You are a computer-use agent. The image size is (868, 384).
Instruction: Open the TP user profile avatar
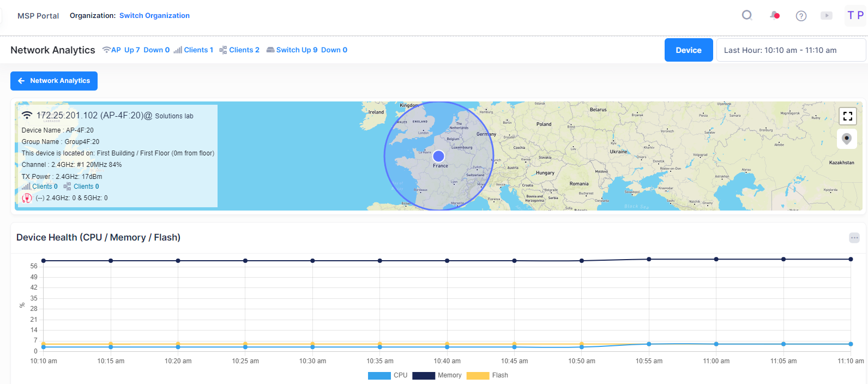pyautogui.click(x=855, y=15)
